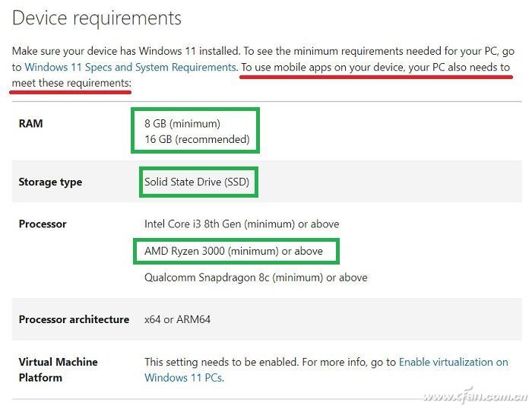Click the Solid State Drive (SSD) value
This screenshot has height=409, width=532.
[197, 182]
